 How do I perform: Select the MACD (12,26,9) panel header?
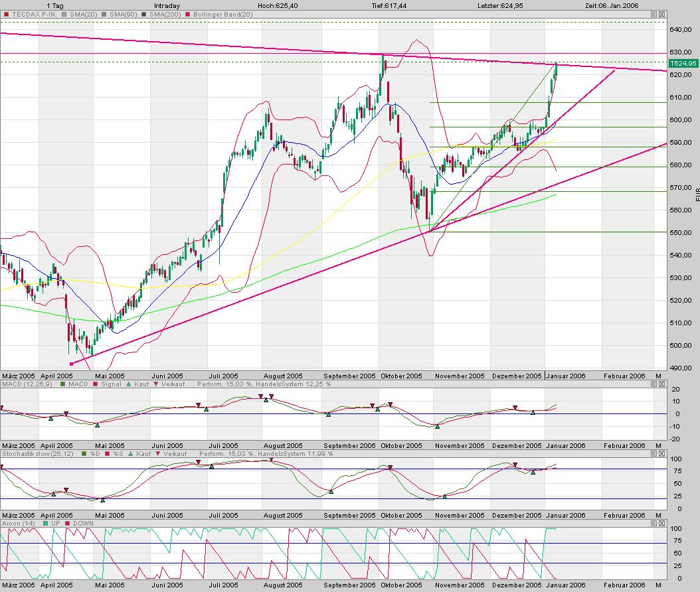(x=28, y=384)
